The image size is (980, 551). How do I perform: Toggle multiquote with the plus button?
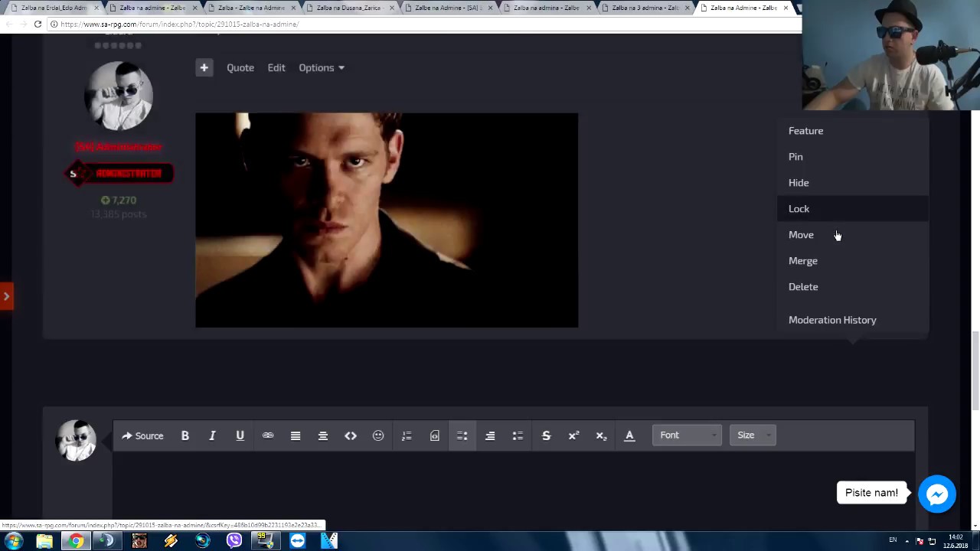click(204, 67)
